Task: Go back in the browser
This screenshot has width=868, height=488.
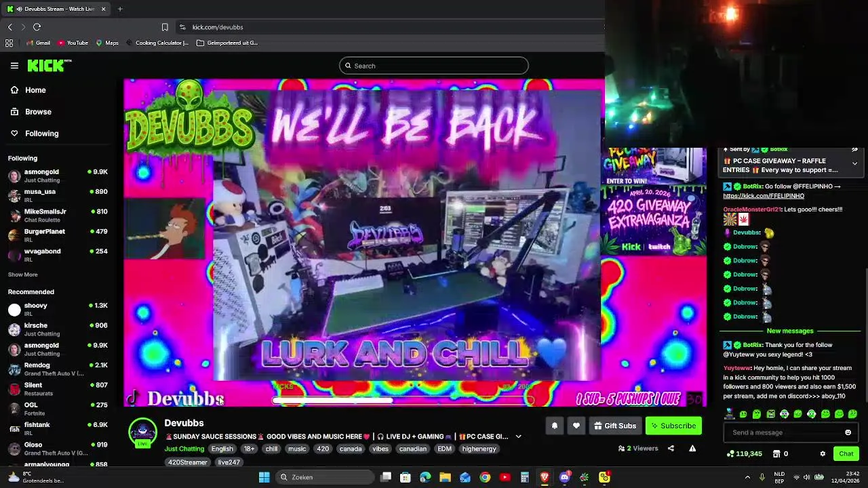Action: click(x=9, y=27)
